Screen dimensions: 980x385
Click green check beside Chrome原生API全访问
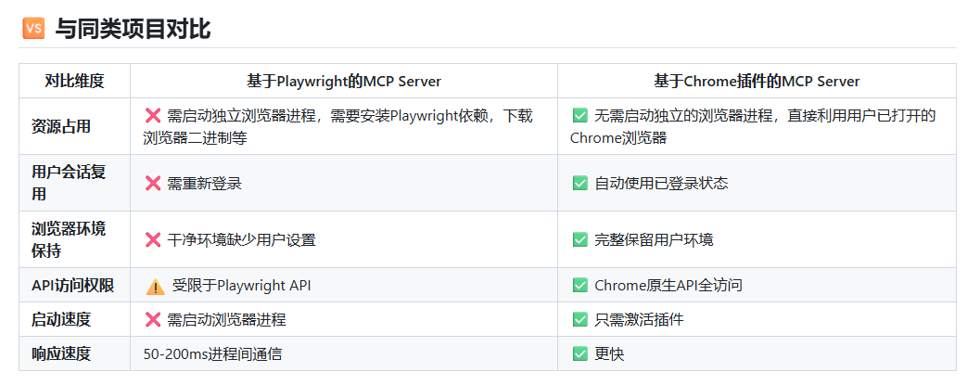point(580,286)
